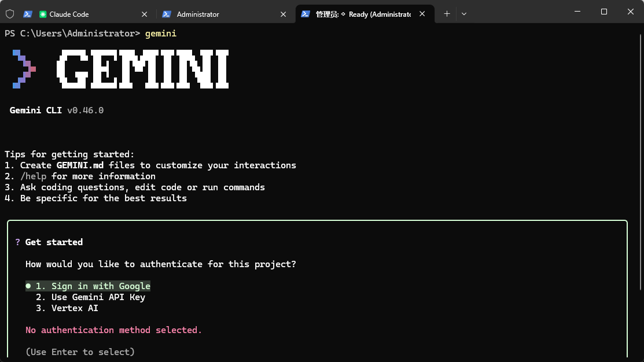Choose Vertex AI authentication option
644x362 pixels.
pos(67,308)
